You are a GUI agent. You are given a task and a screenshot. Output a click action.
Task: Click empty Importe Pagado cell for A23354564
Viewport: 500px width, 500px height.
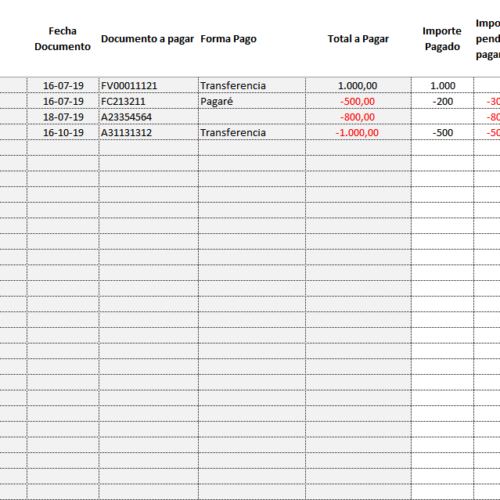pyautogui.click(x=443, y=117)
